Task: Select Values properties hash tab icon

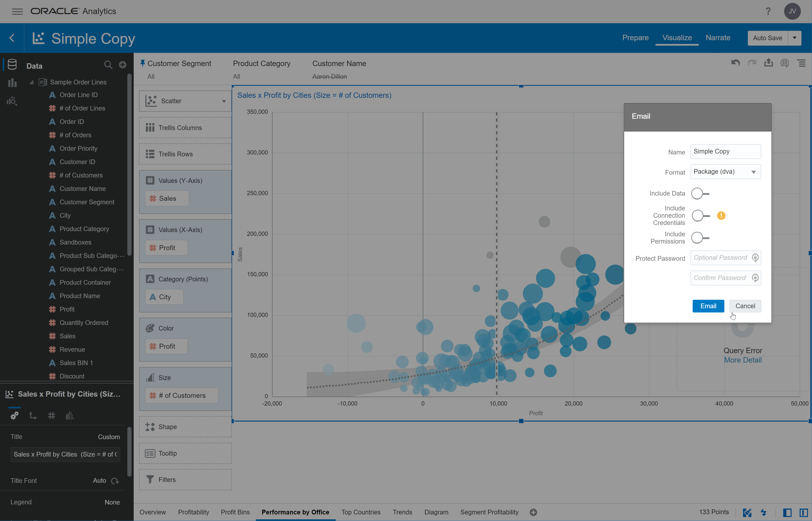Action: pos(51,415)
